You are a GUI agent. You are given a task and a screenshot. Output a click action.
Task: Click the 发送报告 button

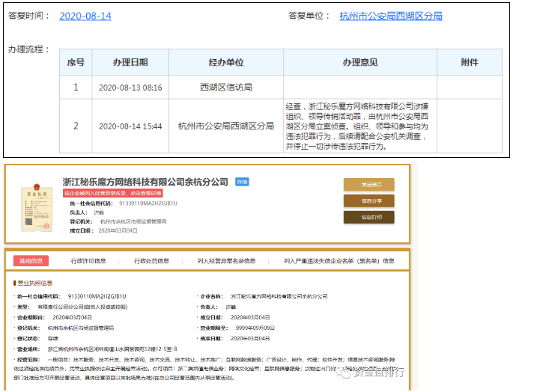[x=368, y=185]
